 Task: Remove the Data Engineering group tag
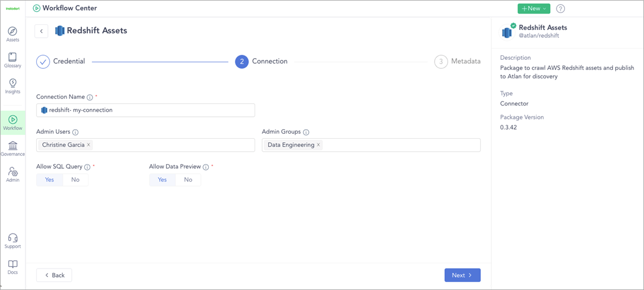click(318, 145)
